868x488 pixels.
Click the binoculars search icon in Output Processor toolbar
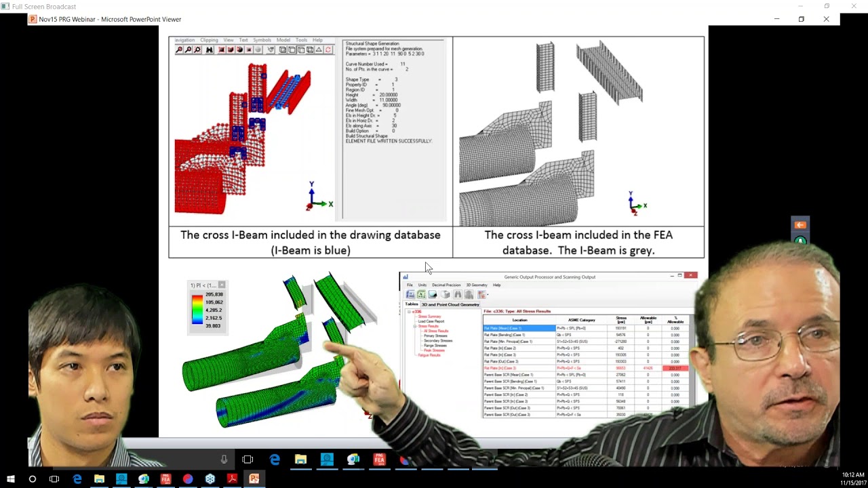pos(458,294)
